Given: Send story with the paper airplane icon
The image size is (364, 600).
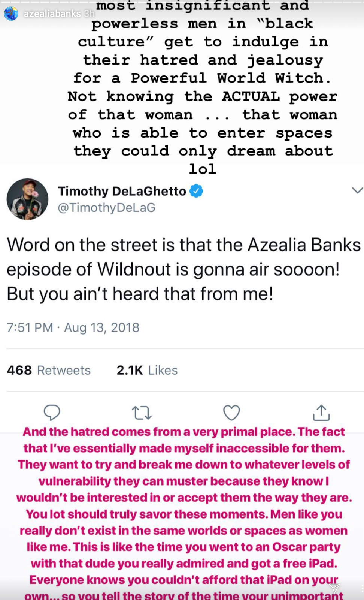Looking at the screenshot, I should (x=334, y=588).
